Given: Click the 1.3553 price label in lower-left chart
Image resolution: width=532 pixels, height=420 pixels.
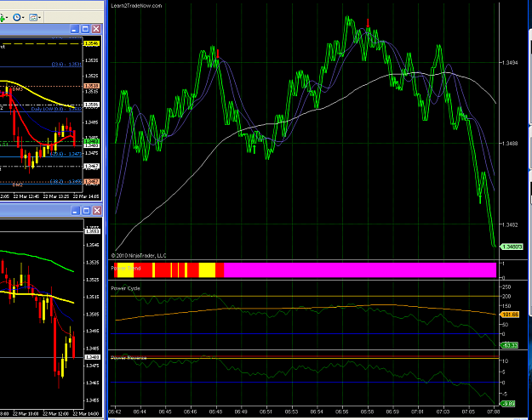Looking at the screenshot, I should pyautogui.click(x=92, y=231).
